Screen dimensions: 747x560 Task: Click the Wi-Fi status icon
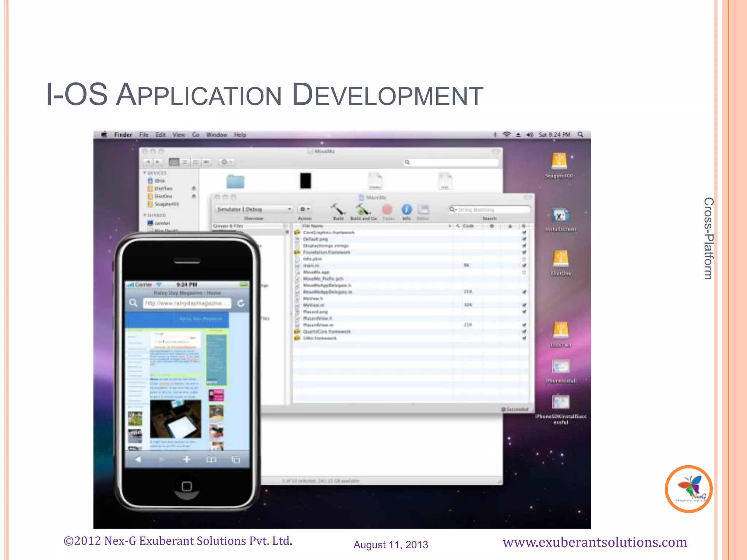click(x=507, y=135)
